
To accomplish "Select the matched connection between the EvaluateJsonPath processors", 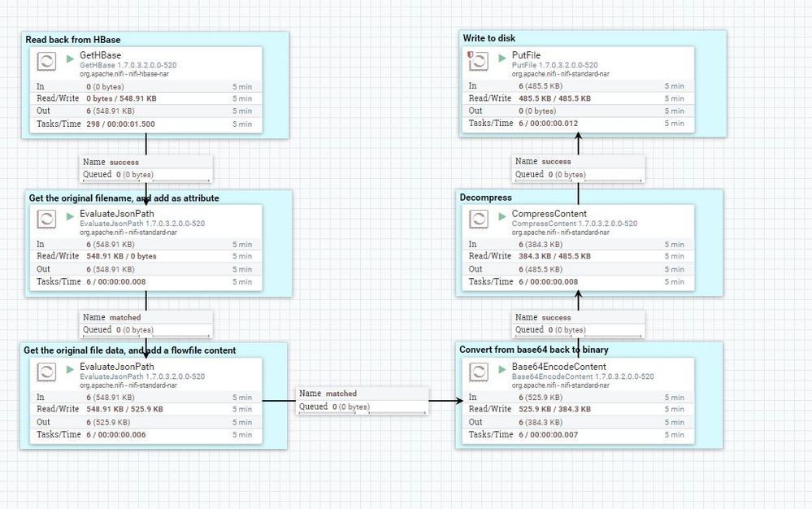I will [145, 324].
